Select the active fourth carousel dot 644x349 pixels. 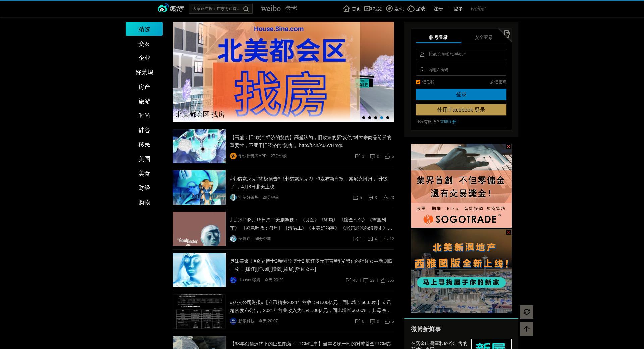point(382,118)
